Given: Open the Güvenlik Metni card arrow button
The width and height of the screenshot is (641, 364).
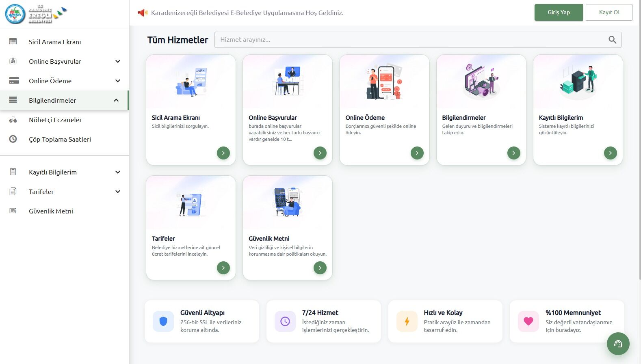Looking at the screenshot, I should click(x=320, y=268).
